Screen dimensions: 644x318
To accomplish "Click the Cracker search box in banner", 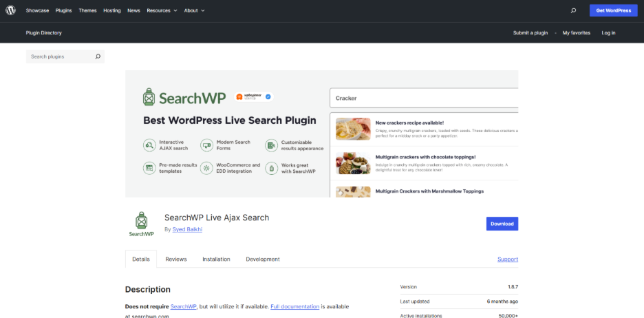I will pyautogui.click(x=424, y=98).
